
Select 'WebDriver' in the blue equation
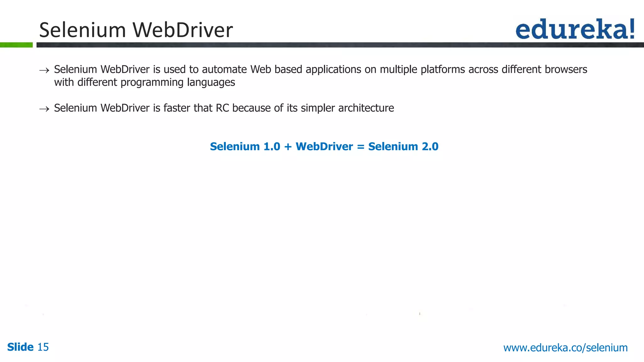(324, 146)
